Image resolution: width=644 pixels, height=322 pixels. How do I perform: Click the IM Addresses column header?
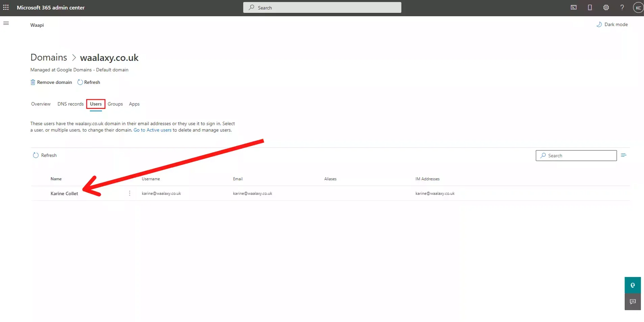coord(427,179)
